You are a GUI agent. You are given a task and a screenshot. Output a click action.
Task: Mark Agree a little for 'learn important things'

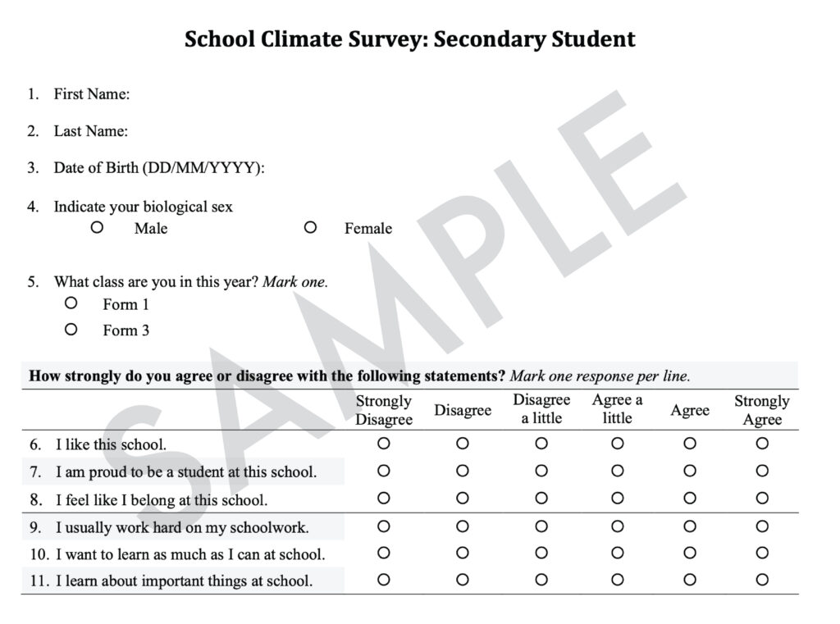click(618, 580)
